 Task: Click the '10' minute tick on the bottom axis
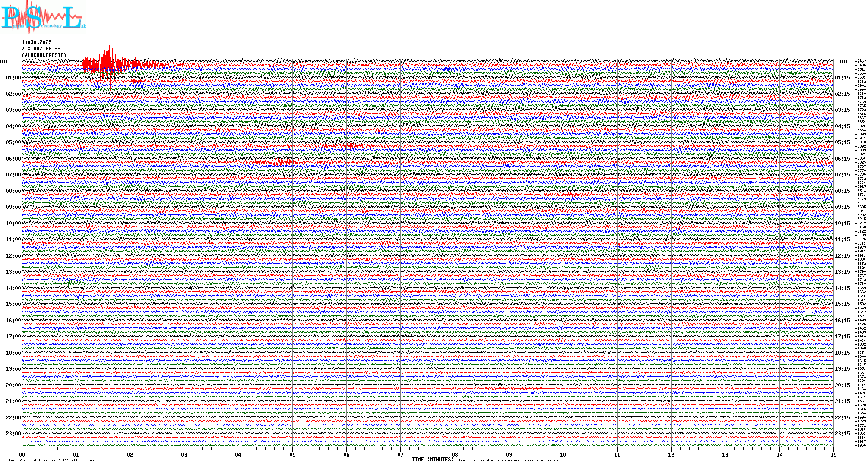563,455
